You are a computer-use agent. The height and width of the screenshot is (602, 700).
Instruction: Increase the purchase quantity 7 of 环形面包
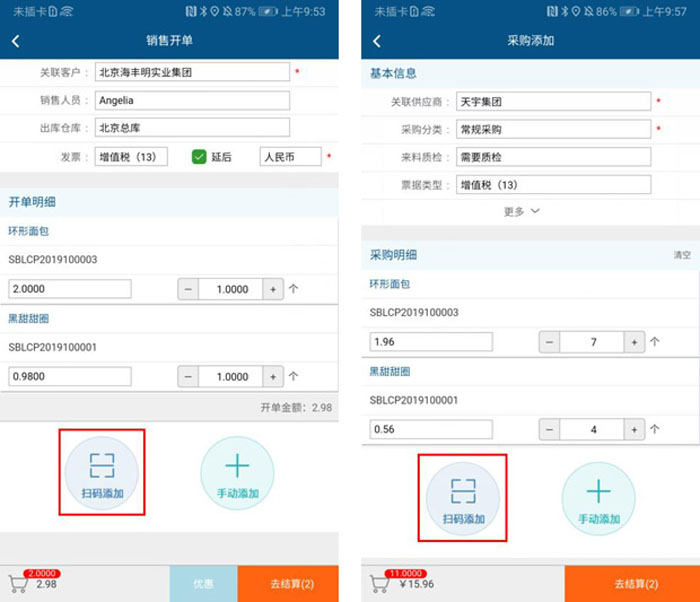click(633, 342)
